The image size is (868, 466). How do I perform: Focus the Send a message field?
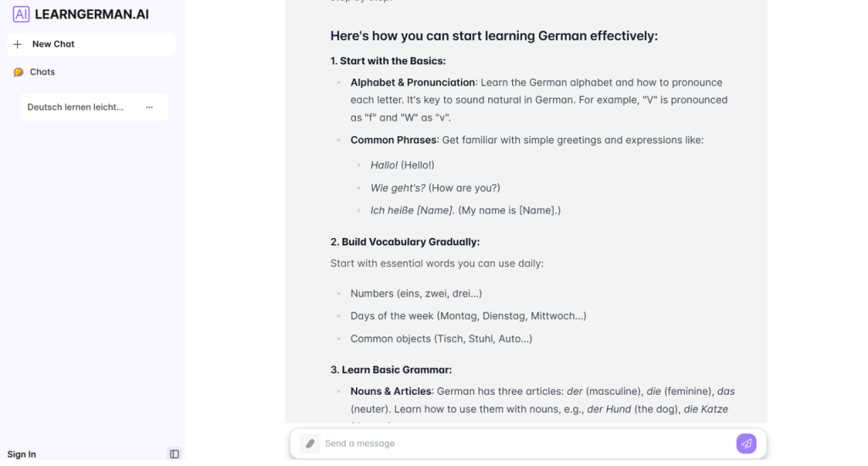tap(526, 443)
